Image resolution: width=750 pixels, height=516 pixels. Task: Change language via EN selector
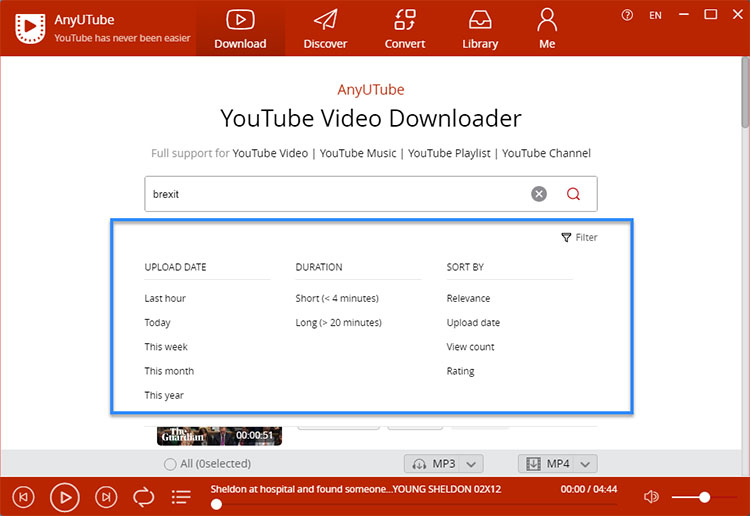pyautogui.click(x=655, y=15)
